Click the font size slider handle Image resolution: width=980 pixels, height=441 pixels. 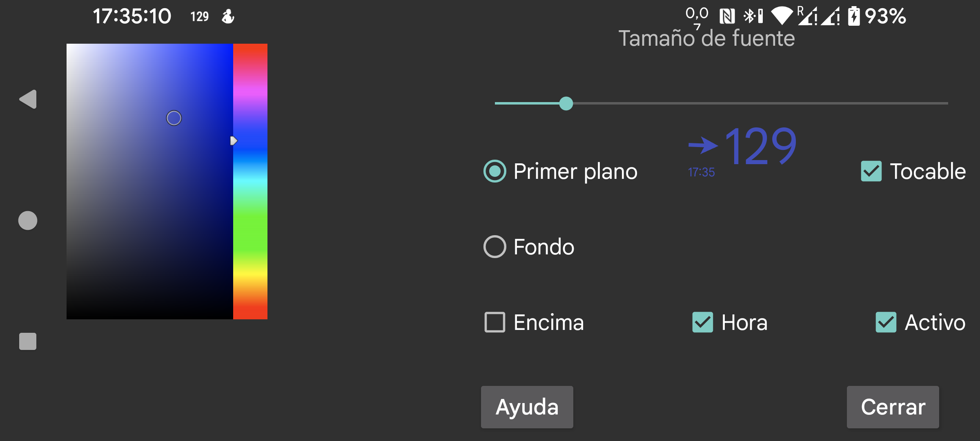point(566,103)
